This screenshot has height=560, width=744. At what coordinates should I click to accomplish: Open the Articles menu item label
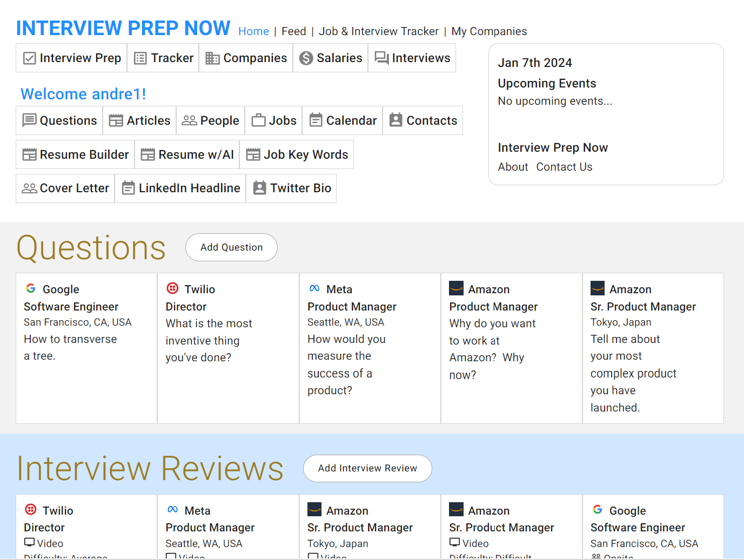pos(149,120)
